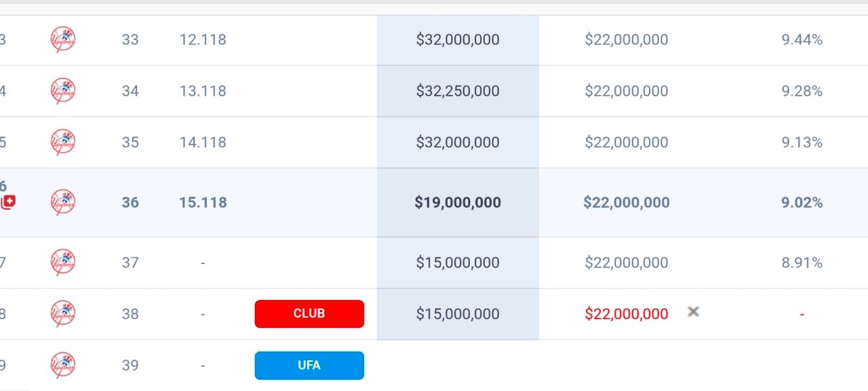868x391 pixels.
Task: Click the Yankees logo in age 38 row
Action: [x=63, y=314]
